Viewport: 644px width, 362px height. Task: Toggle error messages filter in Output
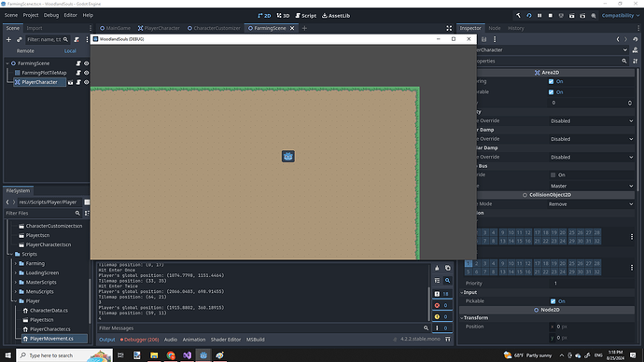(x=441, y=305)
